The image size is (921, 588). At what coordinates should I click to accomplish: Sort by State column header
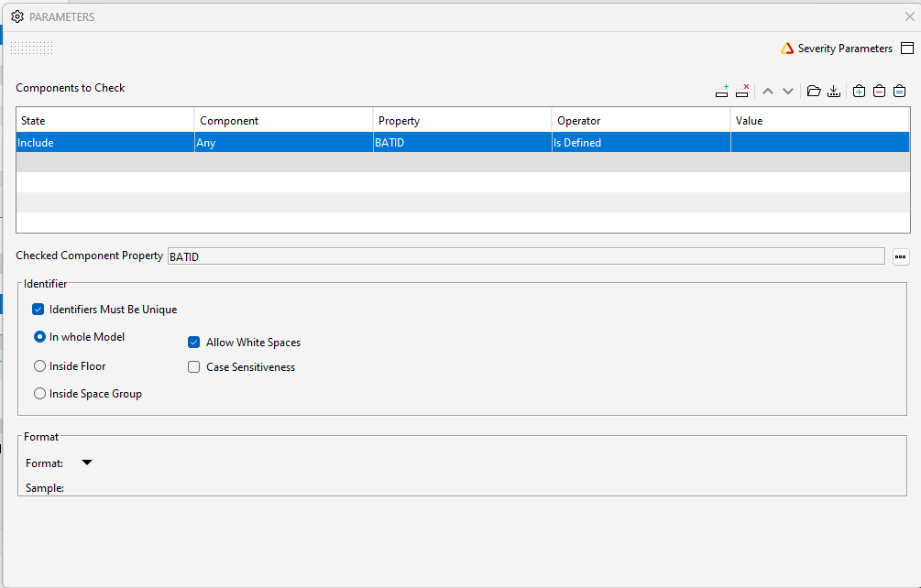click(x=105, y=120)
